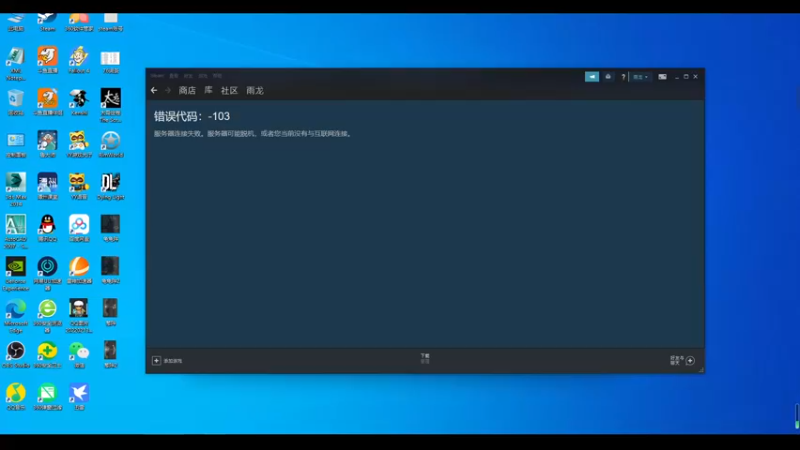Select the 360安全卫士 shortcut
This screenshot has height=450, width=800.
pyautogui.click(x=47, y=355)
